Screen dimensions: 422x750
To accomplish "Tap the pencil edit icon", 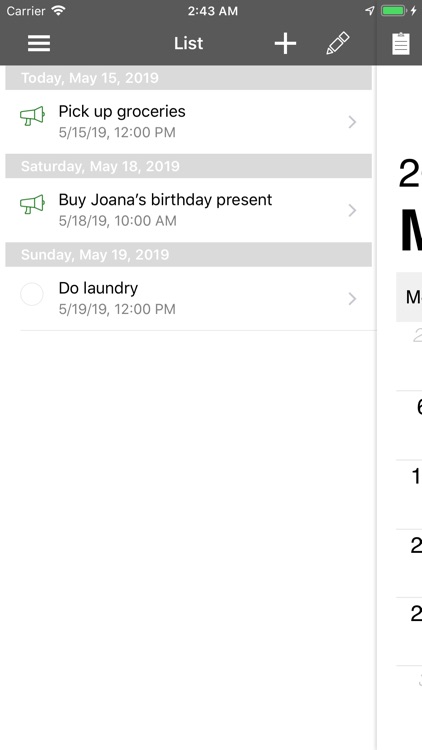I will coord(338,44).
